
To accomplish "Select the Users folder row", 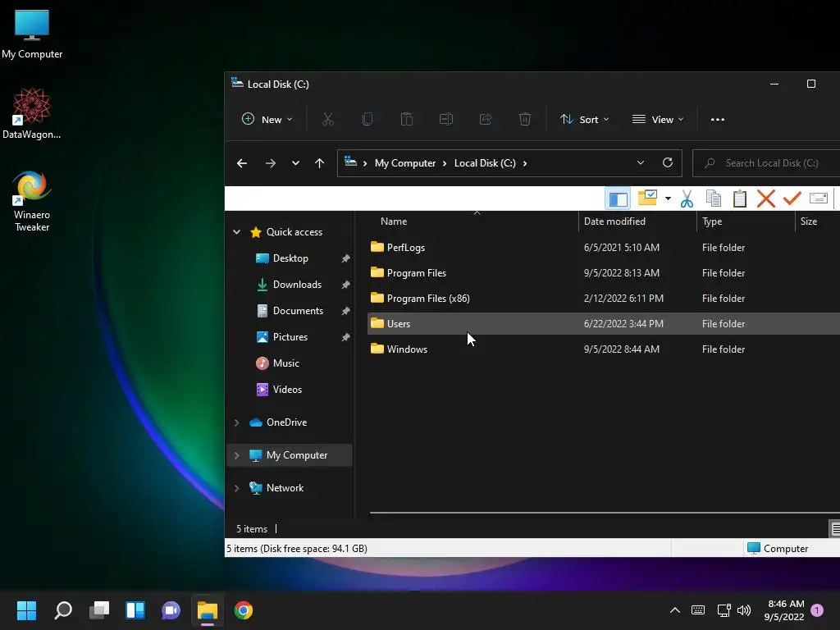I will pyautogui.click(x=604, y=323).
